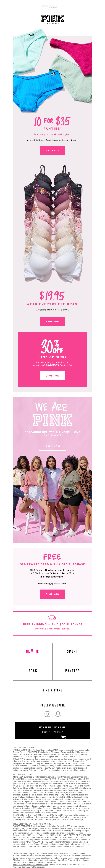Click Shop Now under 10 for $35 panties
The image size is (105, 868).
53,150
